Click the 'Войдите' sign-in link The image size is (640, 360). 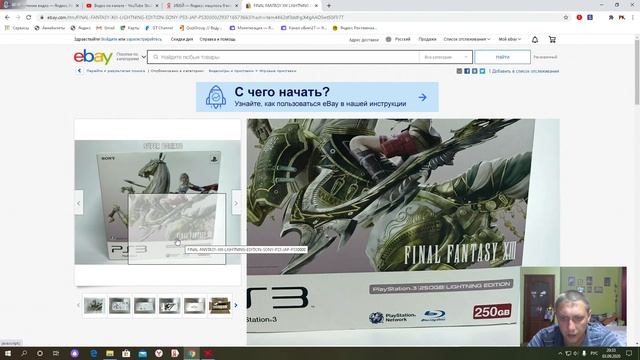click(x=109, y=39)
